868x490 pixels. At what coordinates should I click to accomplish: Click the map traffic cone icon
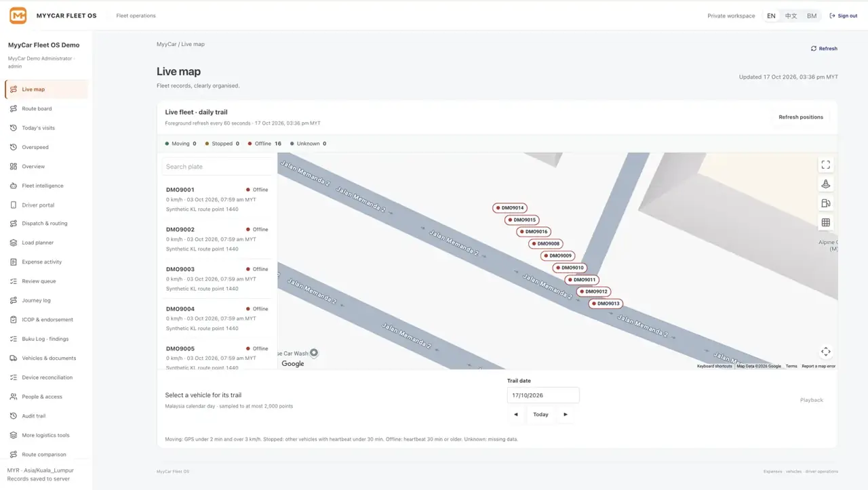pos(825,184)
